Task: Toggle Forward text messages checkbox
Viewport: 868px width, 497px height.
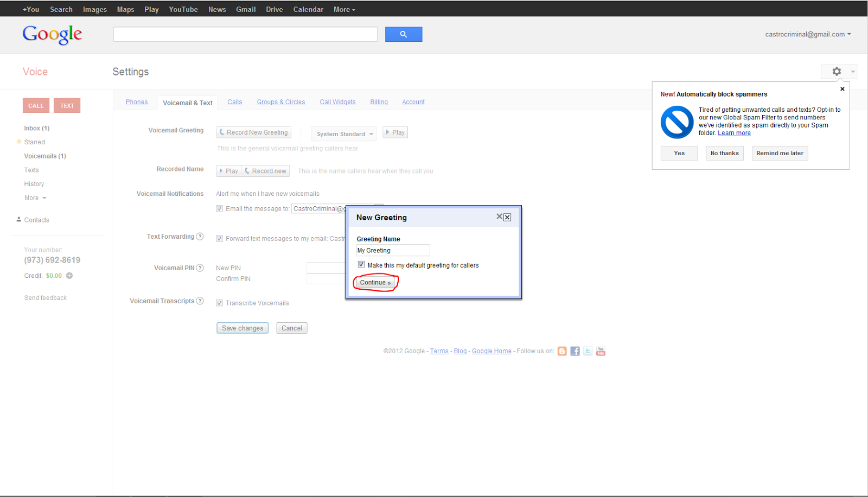Action: 220,238
